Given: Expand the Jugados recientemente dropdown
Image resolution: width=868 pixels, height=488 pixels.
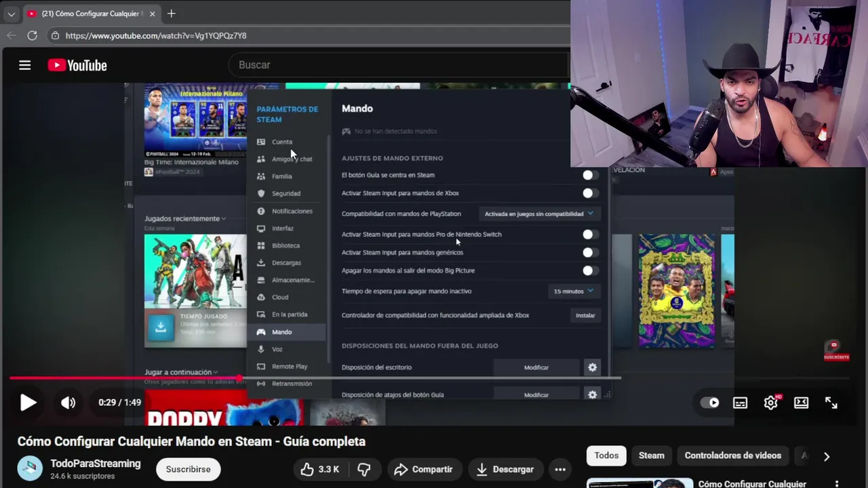Looking at the screenshot, I should click(x=185, y=218).
